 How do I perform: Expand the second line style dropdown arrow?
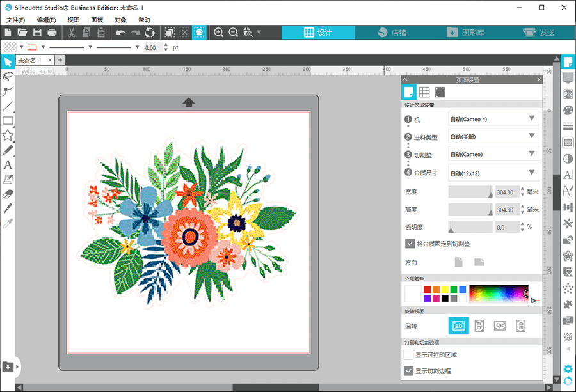coord(137,47)
